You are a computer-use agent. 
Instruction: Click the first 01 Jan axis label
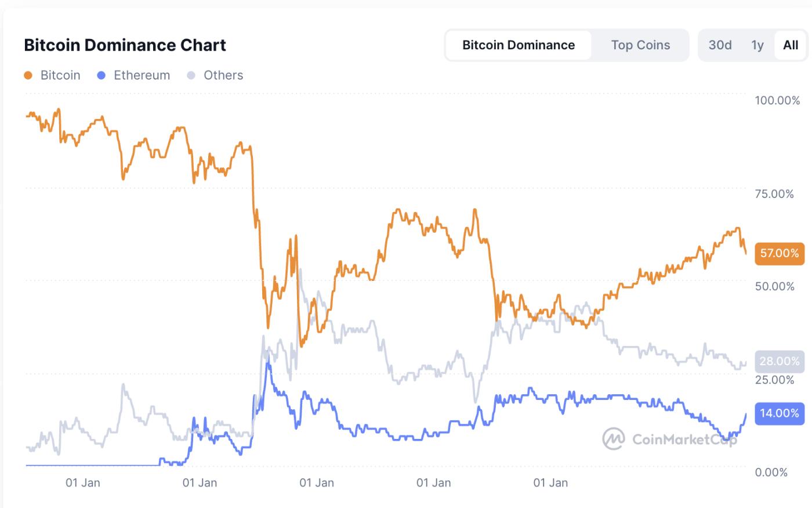click(83, 482)
